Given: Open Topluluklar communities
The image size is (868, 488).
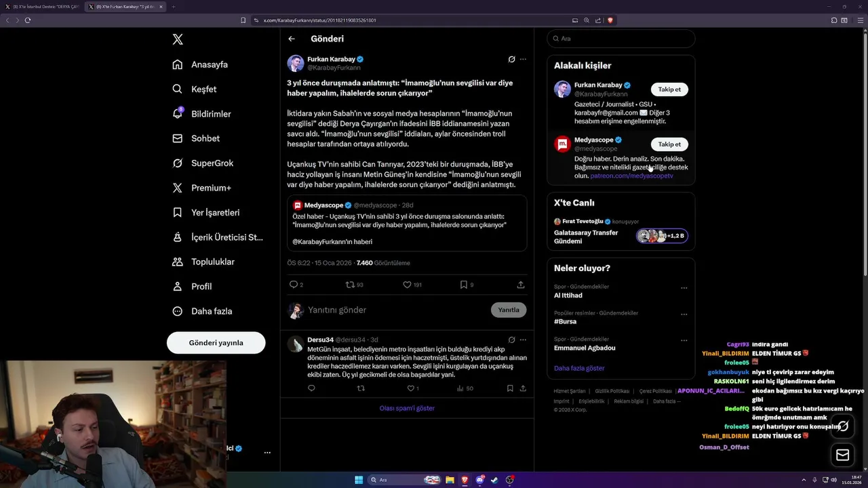Looking at the screenshot, I should click(x=203, y=262).
